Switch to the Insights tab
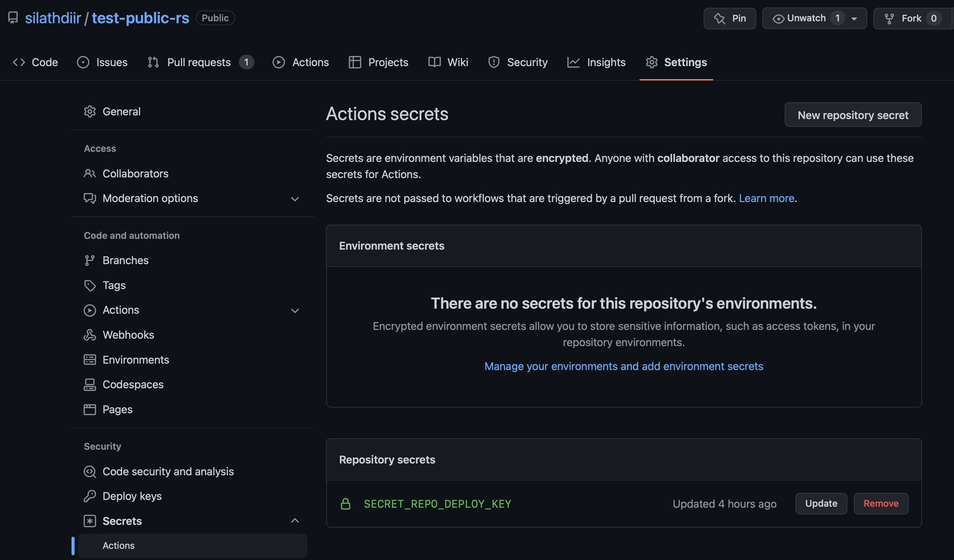This screenshot has width=954, height=560. tap(596, 62)
